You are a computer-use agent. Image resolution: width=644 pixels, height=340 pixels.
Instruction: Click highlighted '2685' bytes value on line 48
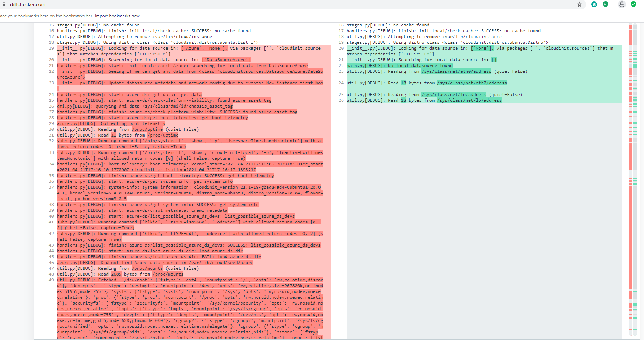[116, 274]
